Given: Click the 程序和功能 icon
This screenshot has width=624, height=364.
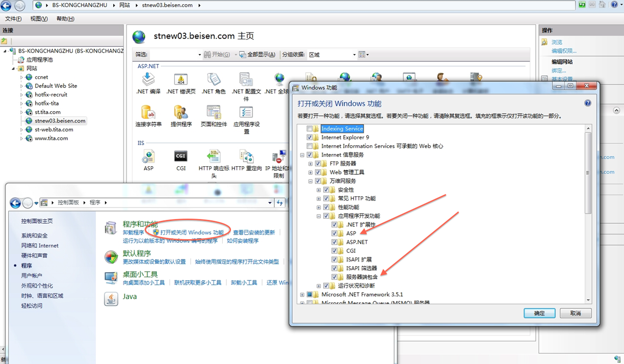Looking at the screenshot, I should click(x=111, y=228).
